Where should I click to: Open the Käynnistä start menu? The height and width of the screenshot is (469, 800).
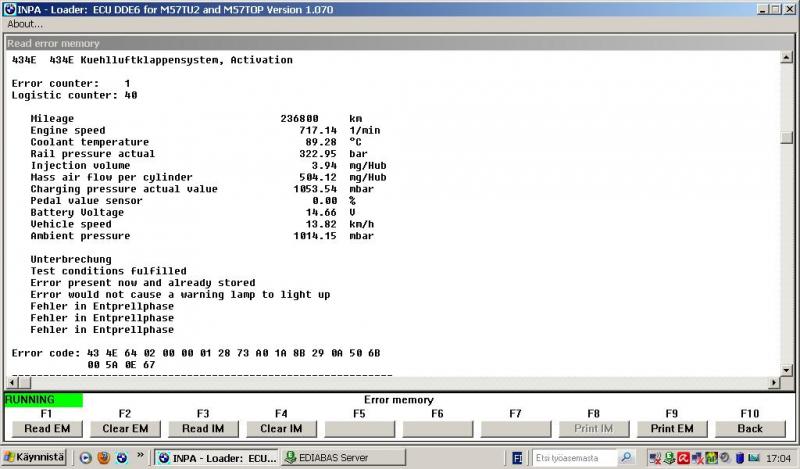pos(34,457)
